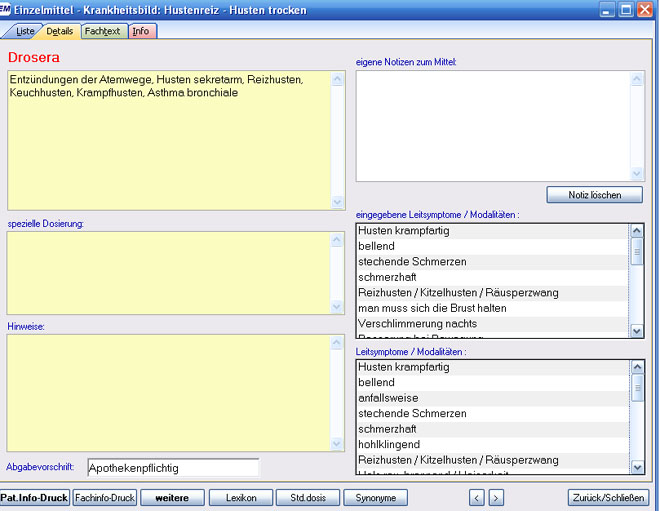Click the Abgabevorschrift input field
The height and width of the screenshot is (511, 660).
pos(172,467)
